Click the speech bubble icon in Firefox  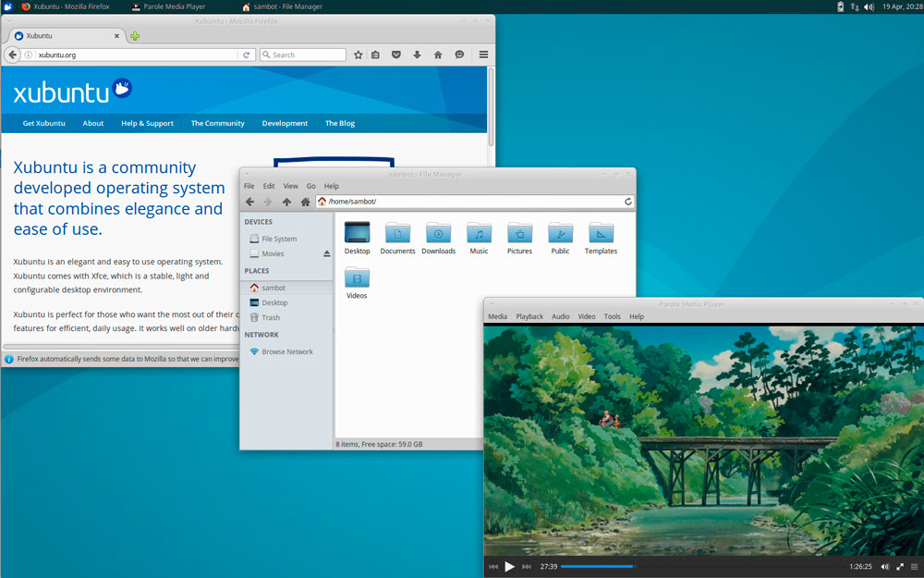[459, 55]
